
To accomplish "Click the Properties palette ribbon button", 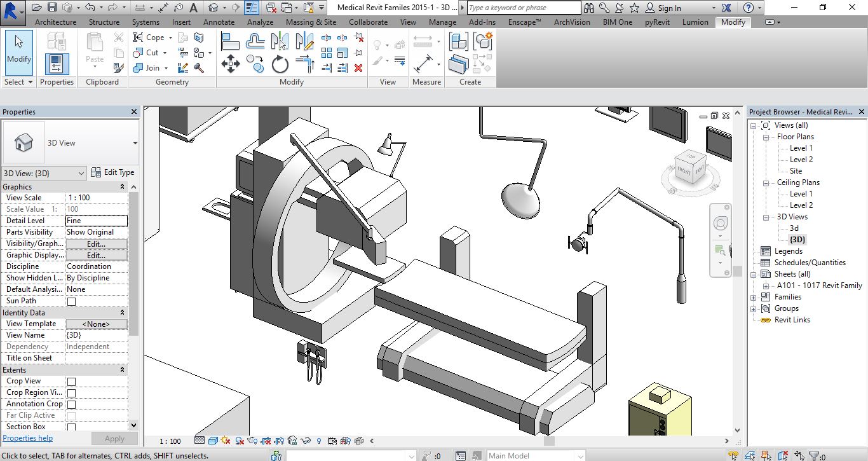I will coord(57,64).
